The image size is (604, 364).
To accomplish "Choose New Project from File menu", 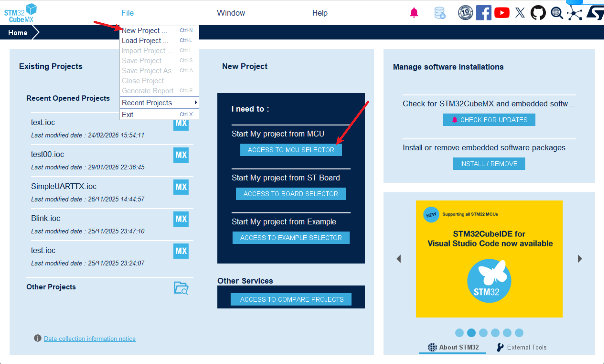I will (x=159, y=30).
